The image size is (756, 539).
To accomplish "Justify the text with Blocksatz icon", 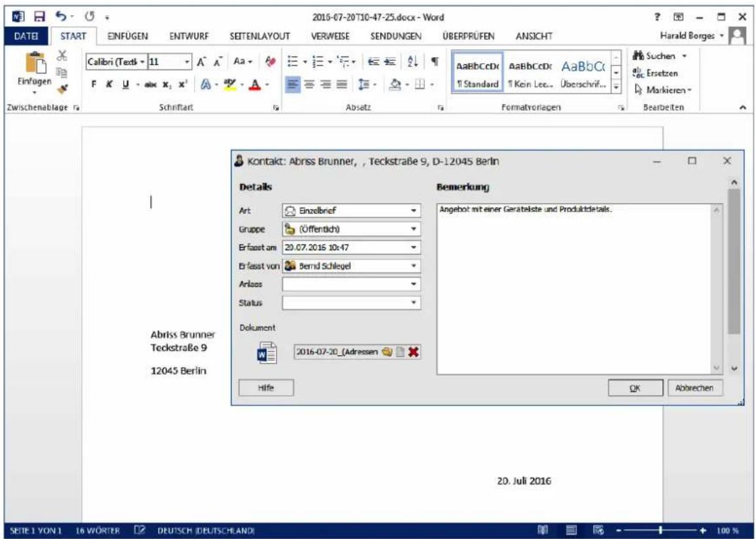I will tap(342, 85).
